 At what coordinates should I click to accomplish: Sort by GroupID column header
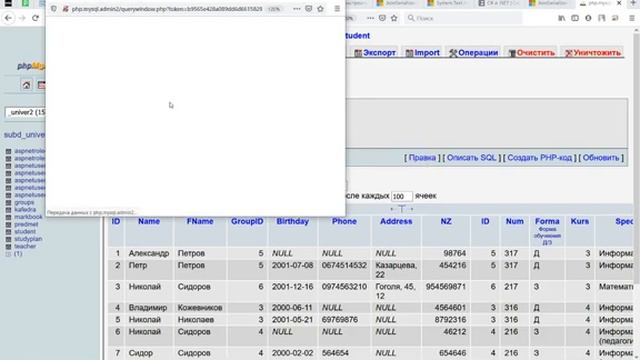(247, 221)
